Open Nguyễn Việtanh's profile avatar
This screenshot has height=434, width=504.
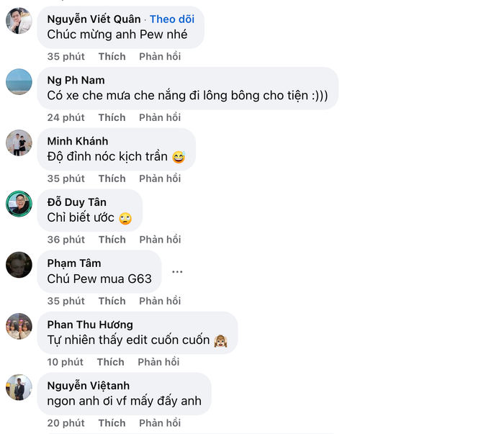[19, 387]
